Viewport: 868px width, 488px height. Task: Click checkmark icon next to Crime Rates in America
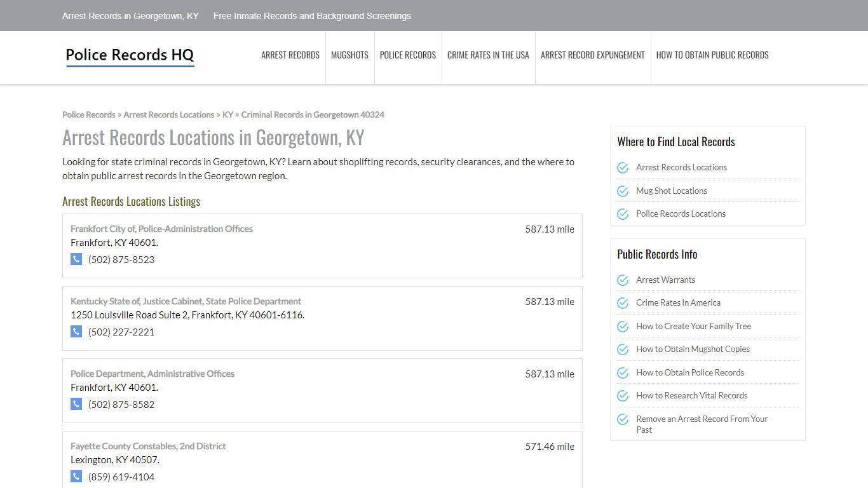coord(623,303)
